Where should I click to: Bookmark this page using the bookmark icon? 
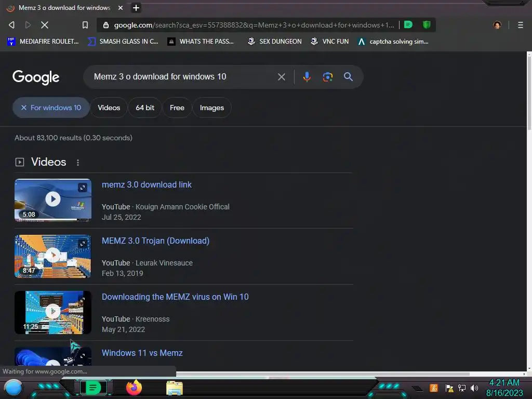tap(85, 25)
